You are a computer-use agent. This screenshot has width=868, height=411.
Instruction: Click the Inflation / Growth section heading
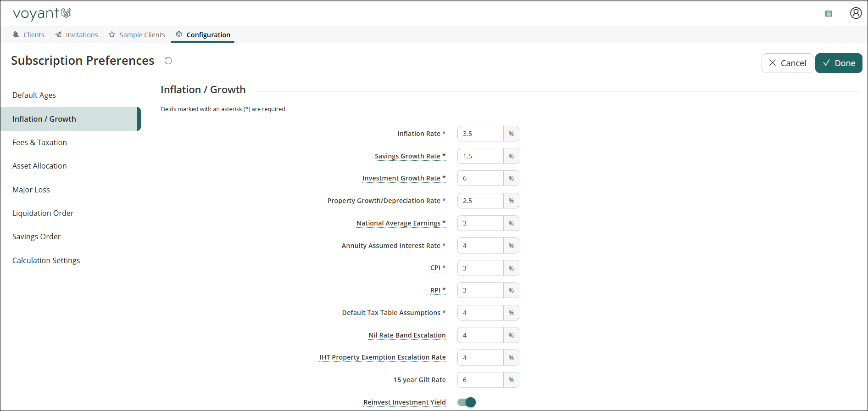(203, 90)
